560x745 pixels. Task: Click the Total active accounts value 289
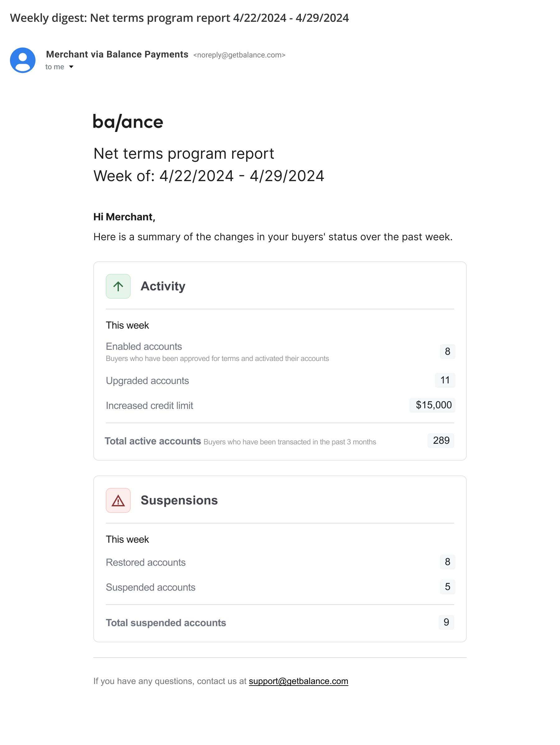(x=441, y=441)
